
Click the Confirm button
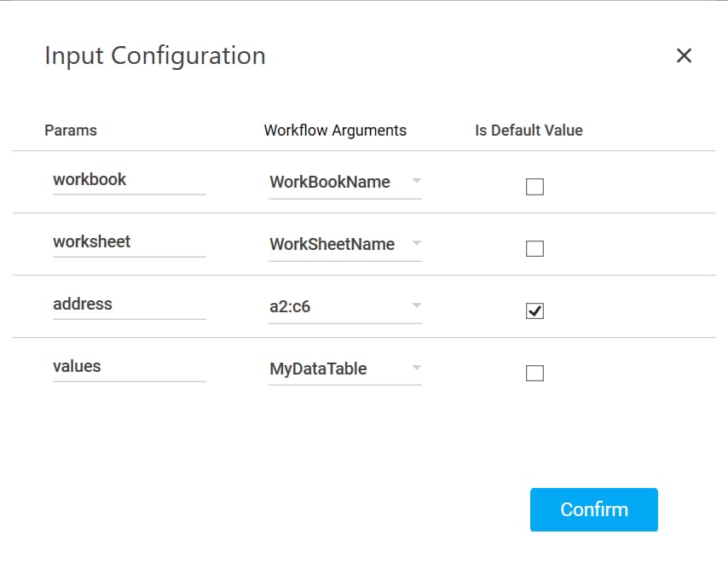click(594, 509)
